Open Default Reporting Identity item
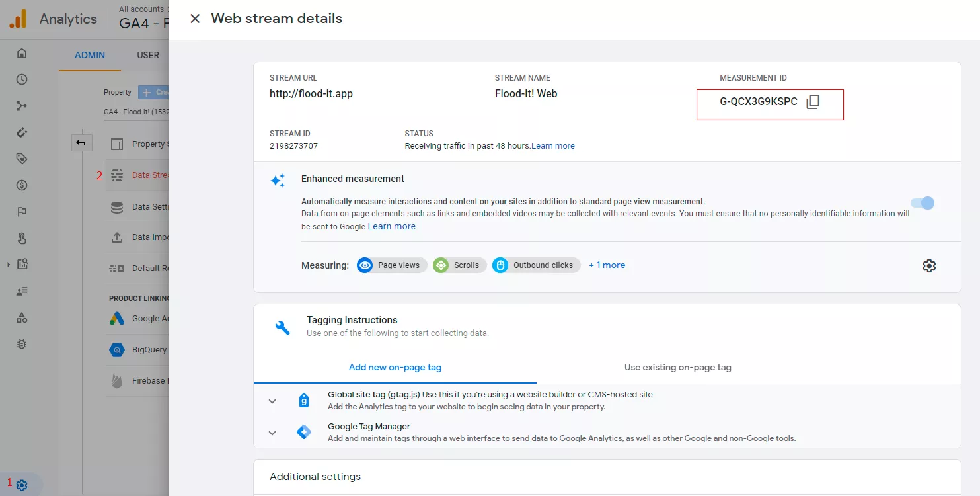 (x=137, y=268)
